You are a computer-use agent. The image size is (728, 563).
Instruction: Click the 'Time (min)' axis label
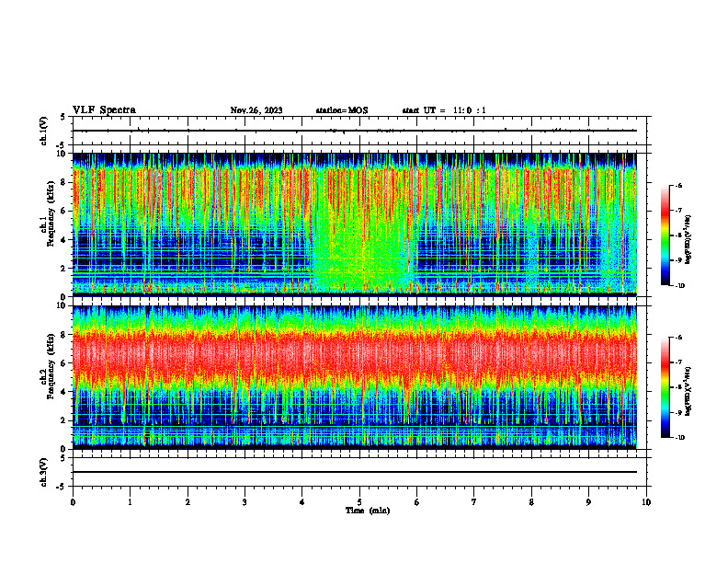pyautogui.click(x=368, y=511)
